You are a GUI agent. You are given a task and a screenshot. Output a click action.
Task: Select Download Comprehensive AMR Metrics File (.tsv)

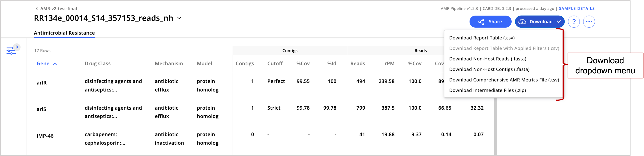[504, 80]
